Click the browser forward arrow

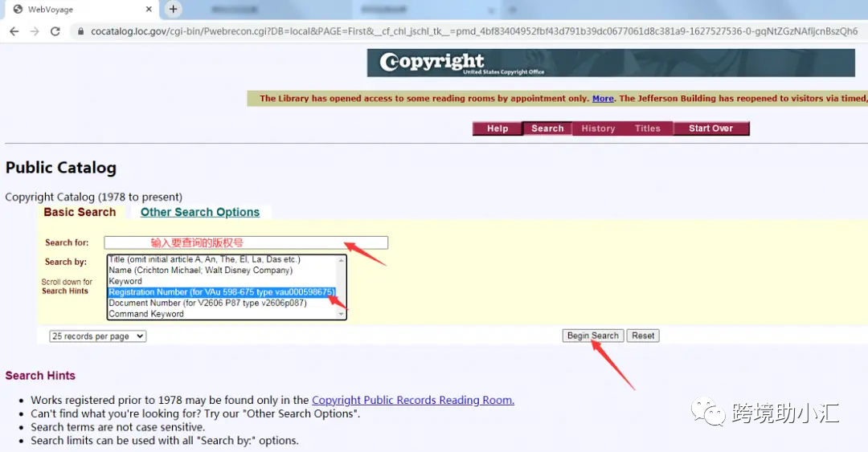(x=34, y=31)
